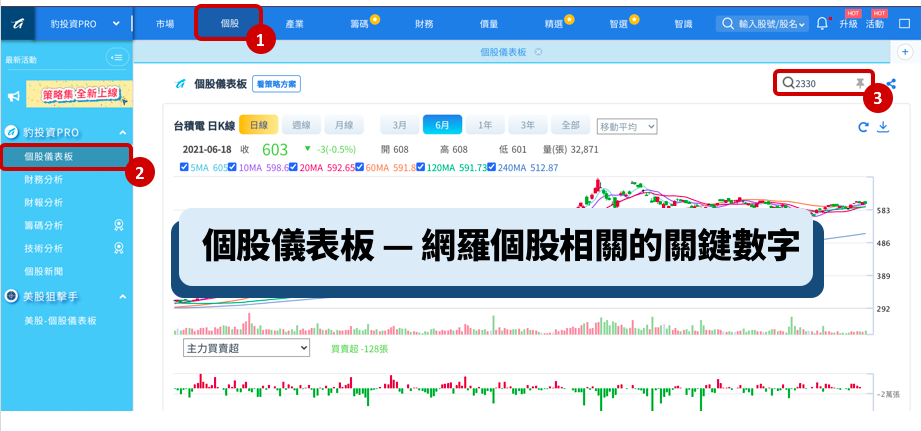Viewport: 921px width, 431px height.
Task: Set chart range to 3年
Action: (x=528, y=125)
